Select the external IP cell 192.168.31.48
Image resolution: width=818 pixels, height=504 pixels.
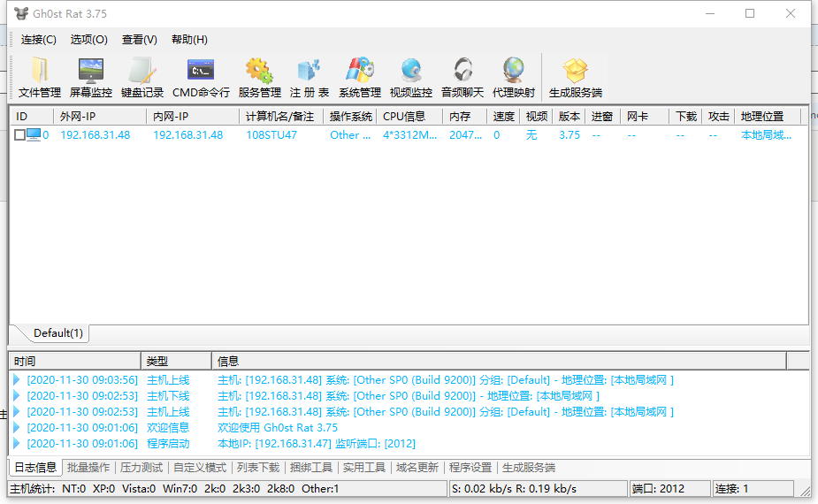96,135
